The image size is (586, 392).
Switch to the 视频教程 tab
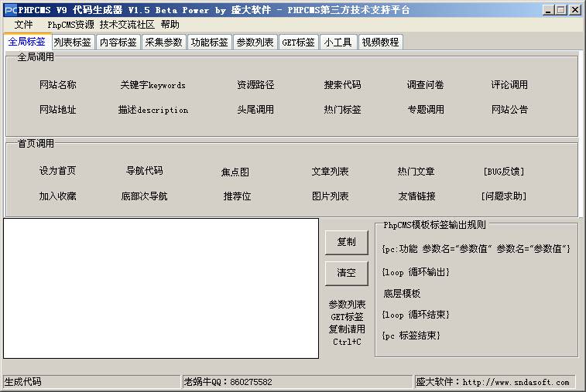pyautogui.click(x=380, y=43)
